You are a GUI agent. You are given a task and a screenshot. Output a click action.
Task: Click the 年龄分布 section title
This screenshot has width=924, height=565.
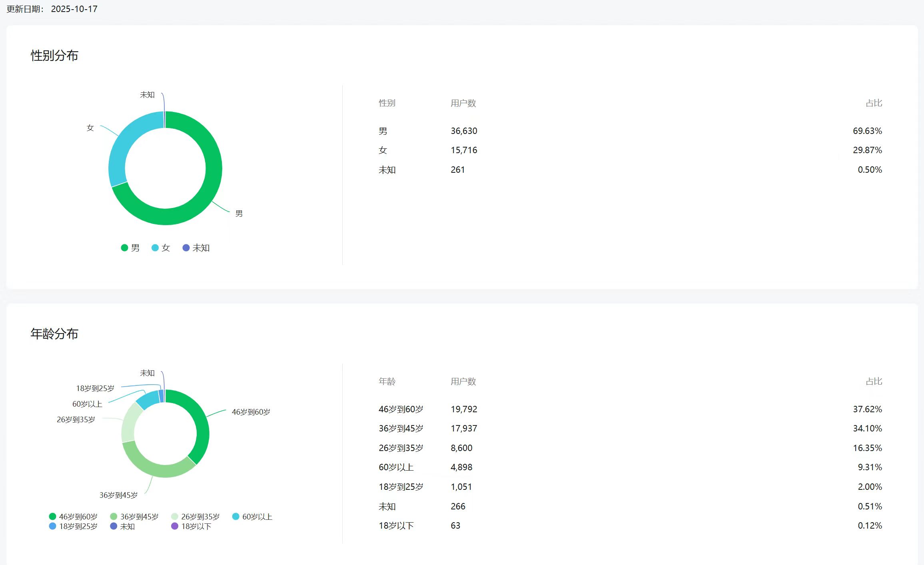(x=54, y=333)
